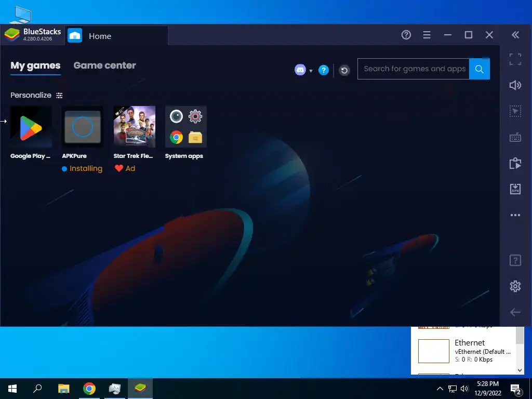Open the title bar help icon

pyautogui.click(x=406, y=35)
